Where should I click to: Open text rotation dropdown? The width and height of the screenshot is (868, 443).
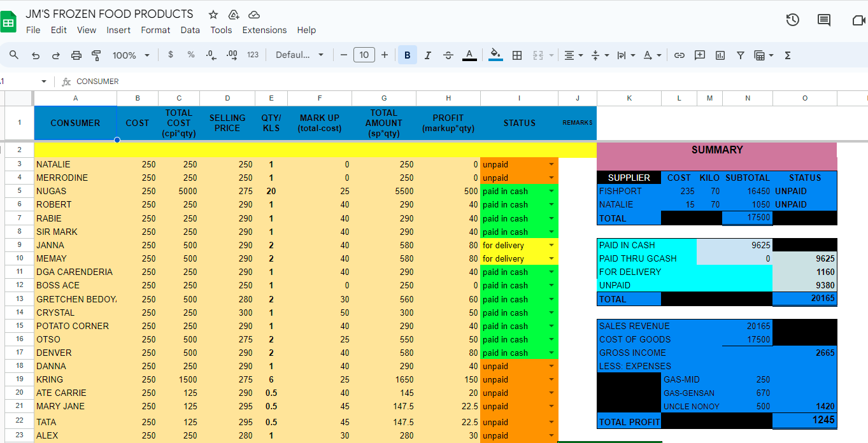pyautogui.click(x=652, y=55)
